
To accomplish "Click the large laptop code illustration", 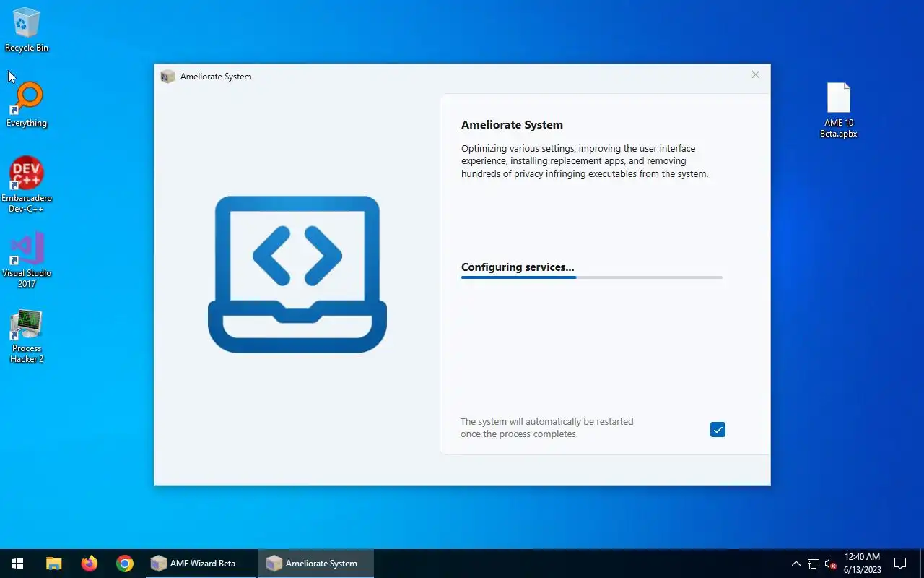I will pyautogui.click(x=297, y=274).
